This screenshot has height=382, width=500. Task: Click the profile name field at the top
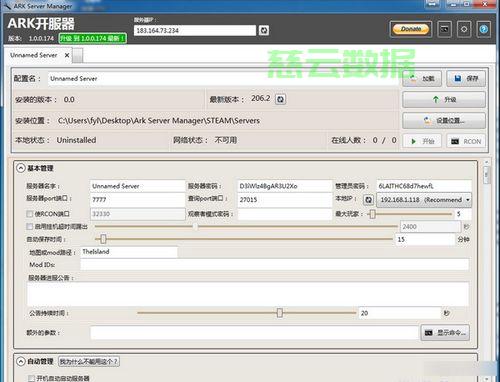pyautogui.click(x=223, y=79)
